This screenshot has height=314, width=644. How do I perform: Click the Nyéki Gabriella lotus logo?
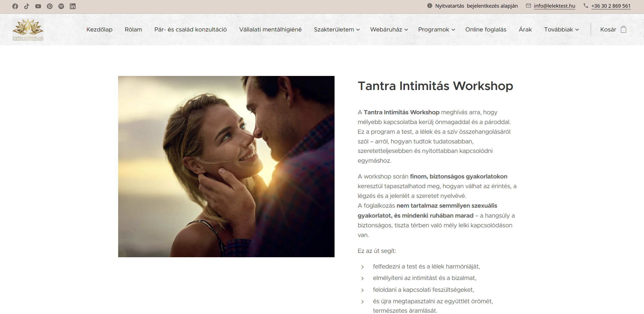(x=28, y=29)
